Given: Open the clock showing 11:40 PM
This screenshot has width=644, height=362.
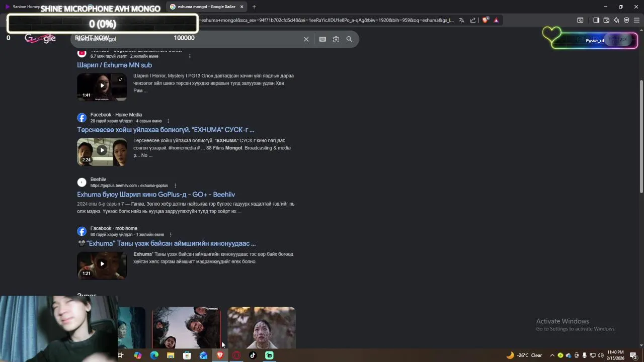Looking at the screenshot, I should pos(615,355).
